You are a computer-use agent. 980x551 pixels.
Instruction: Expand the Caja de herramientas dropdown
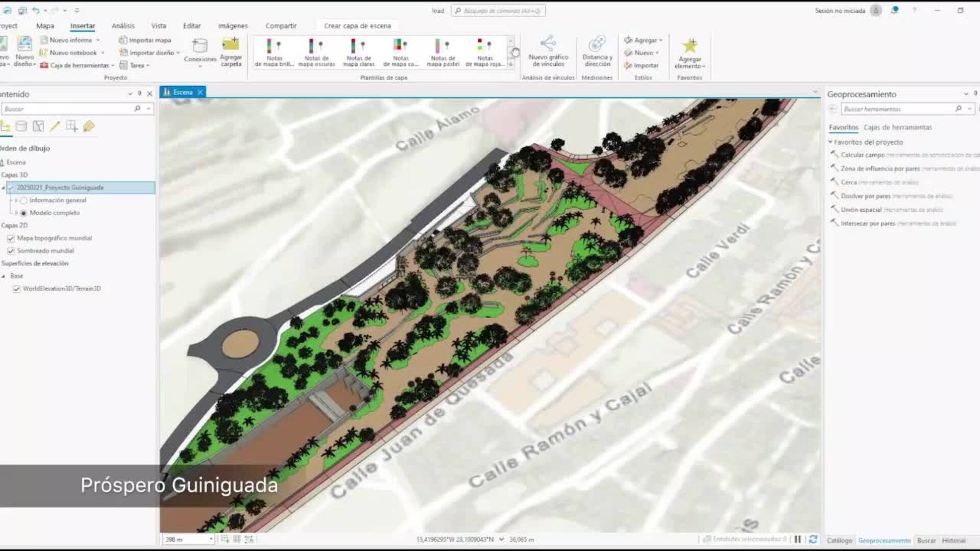(113, 66)
